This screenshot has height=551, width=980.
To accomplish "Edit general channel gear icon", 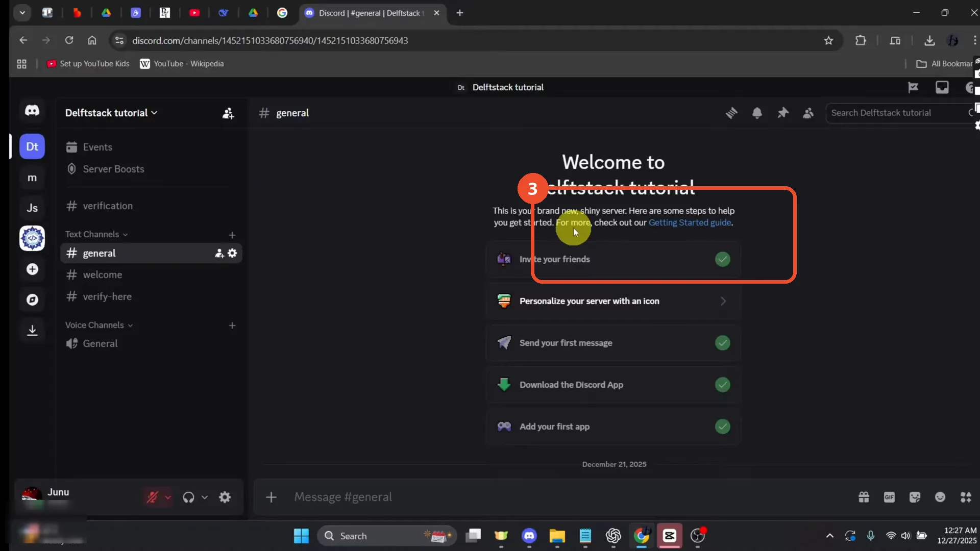I will 232,253.
